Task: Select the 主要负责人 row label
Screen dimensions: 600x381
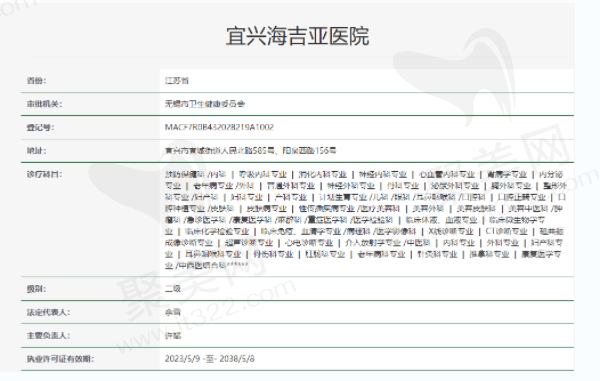Action: (x=48, y=335)
